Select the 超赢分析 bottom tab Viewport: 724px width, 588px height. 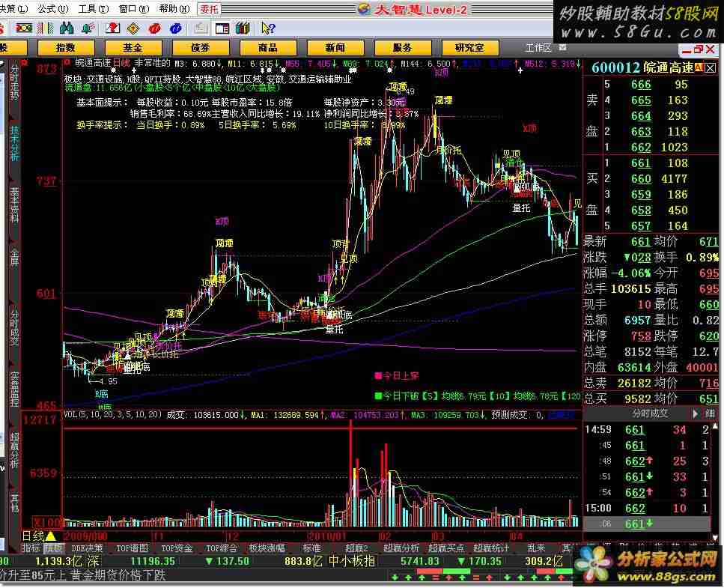(x=401, y=548)
